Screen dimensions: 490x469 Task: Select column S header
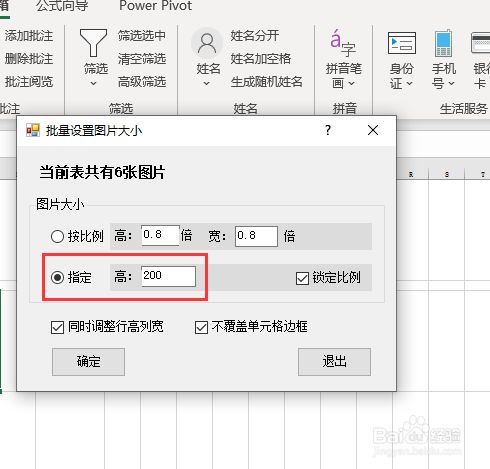click(447, 174)
